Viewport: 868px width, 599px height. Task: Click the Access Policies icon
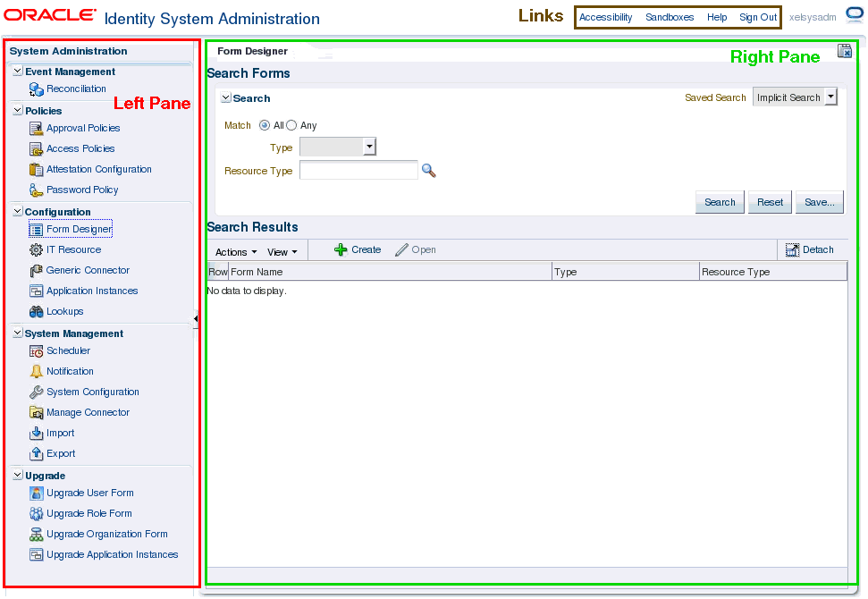coord(36,149)
